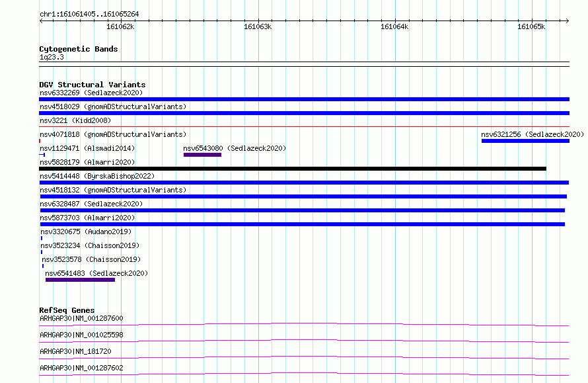Select the nsv6321256 short blue bar

coord(525,141)
